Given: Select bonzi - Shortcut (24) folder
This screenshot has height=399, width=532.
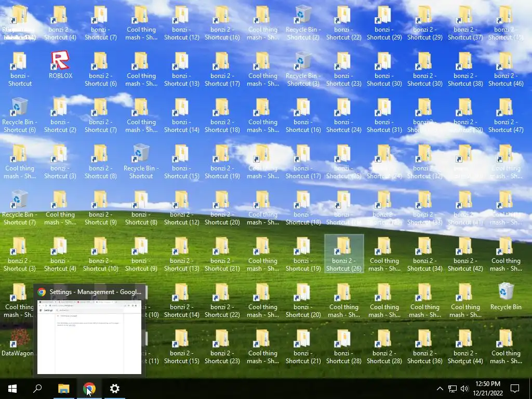Looking at the screenshot, I should coord(344,115).
